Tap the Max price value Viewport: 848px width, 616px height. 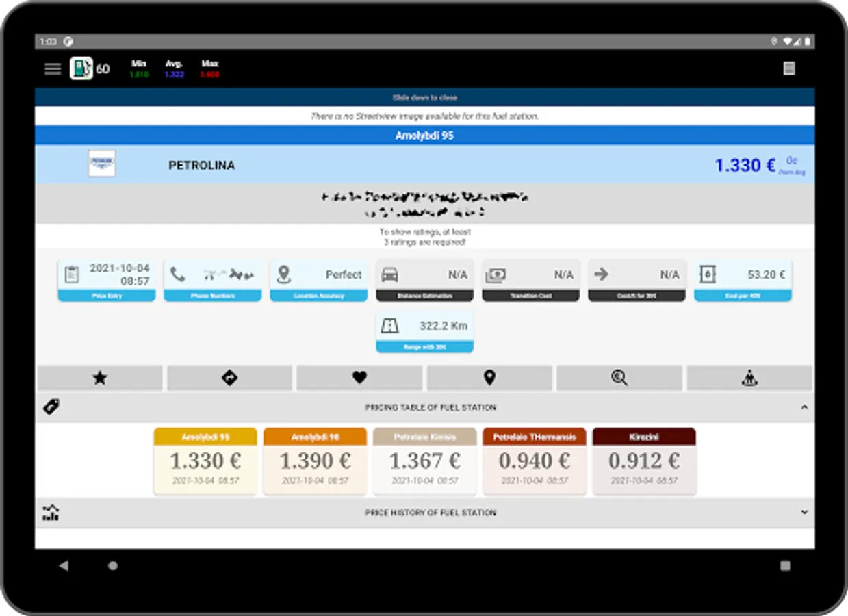tap(209, 74)
